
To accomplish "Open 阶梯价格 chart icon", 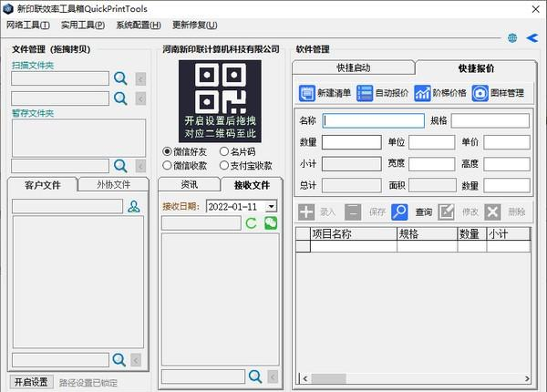I will click(x=422, y=93).
